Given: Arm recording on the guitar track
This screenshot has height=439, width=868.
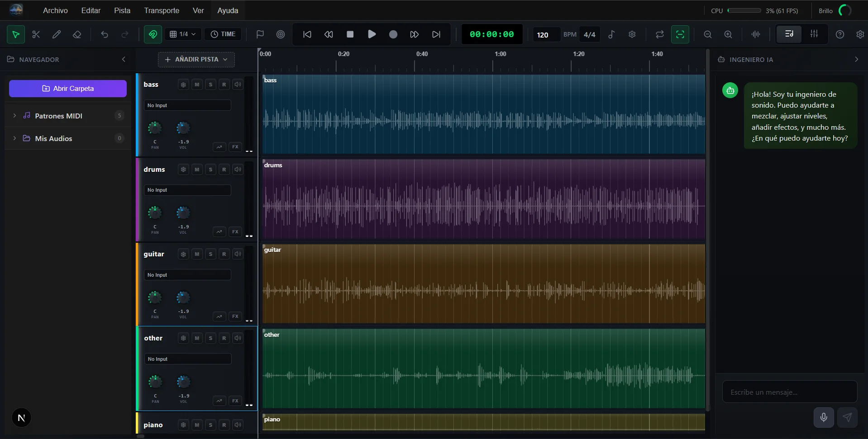Looking at the screenshot, I should coord(224,254).
